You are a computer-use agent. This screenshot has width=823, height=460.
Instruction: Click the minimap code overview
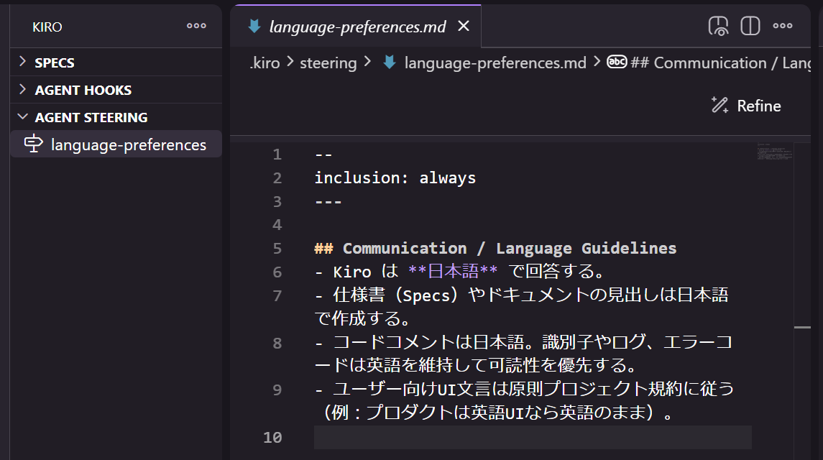coord(775,152)
